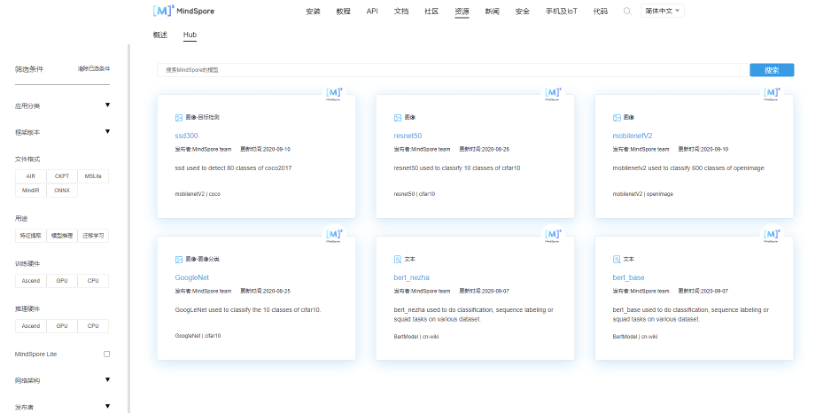Screen dimensions: 832x414
Task: Click the 'mobilenetV2 | openimage' tag text
Action: pyautogui.click(x=643, y=194)
